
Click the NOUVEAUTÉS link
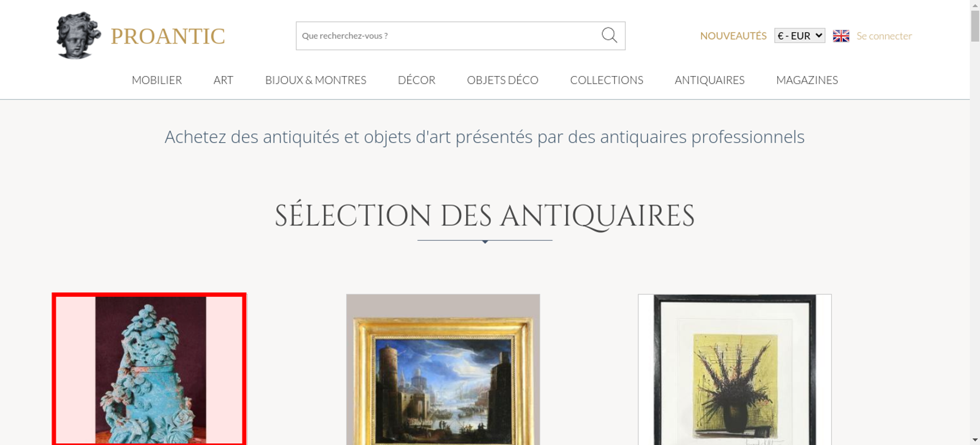coord(733,36)
